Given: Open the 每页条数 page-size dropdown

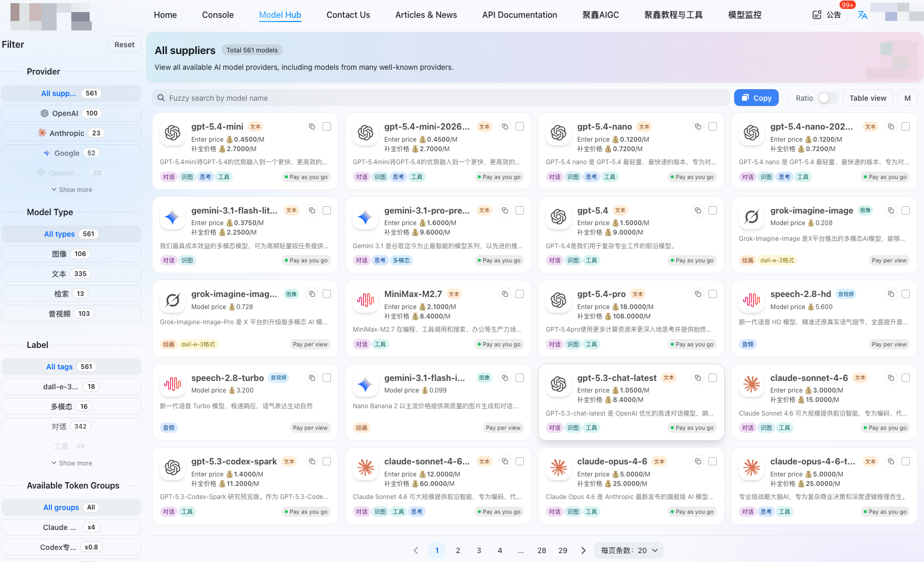Looking at the screenshot, I should (629, 550).
